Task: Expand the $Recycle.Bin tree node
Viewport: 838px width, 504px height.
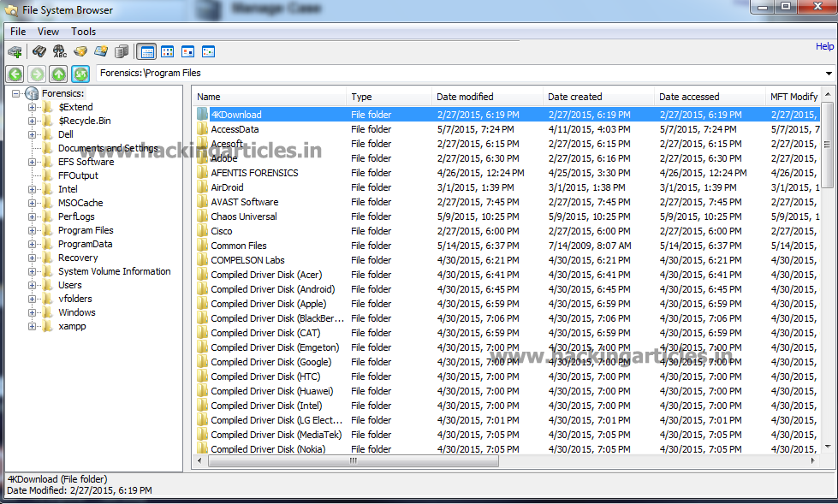Action: point(32,121)
